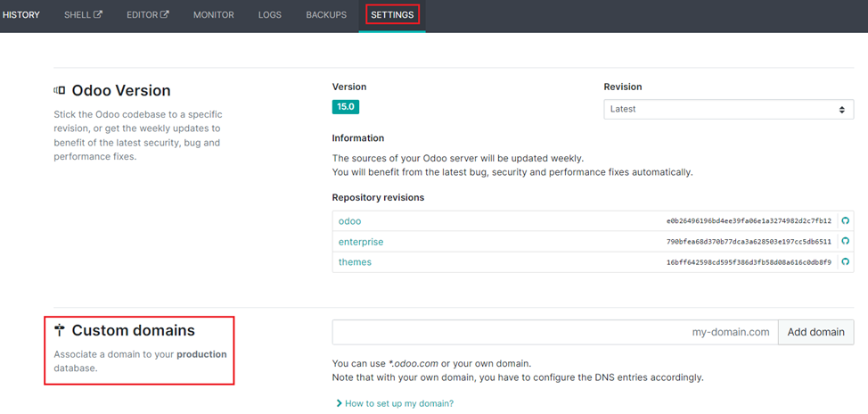Click the 'Version' label

pyautogui.click(x=349, y=87)
